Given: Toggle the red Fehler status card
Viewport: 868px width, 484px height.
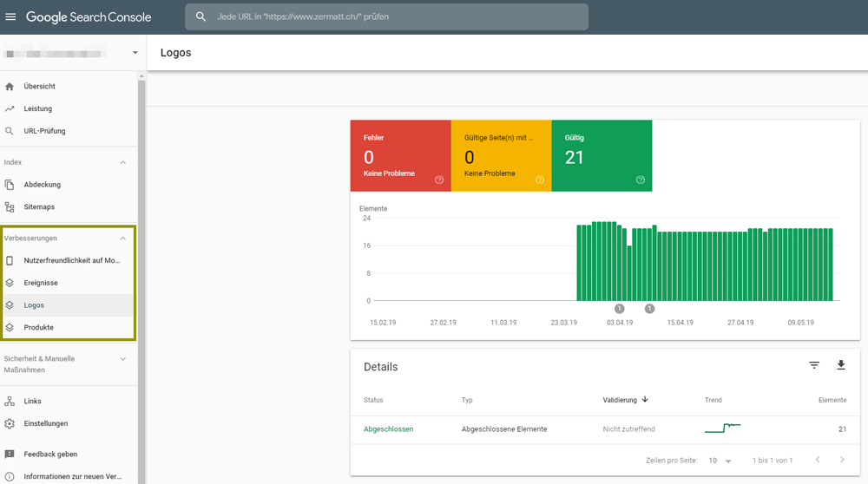Looking at the screenshot, I should coord(400,155).
